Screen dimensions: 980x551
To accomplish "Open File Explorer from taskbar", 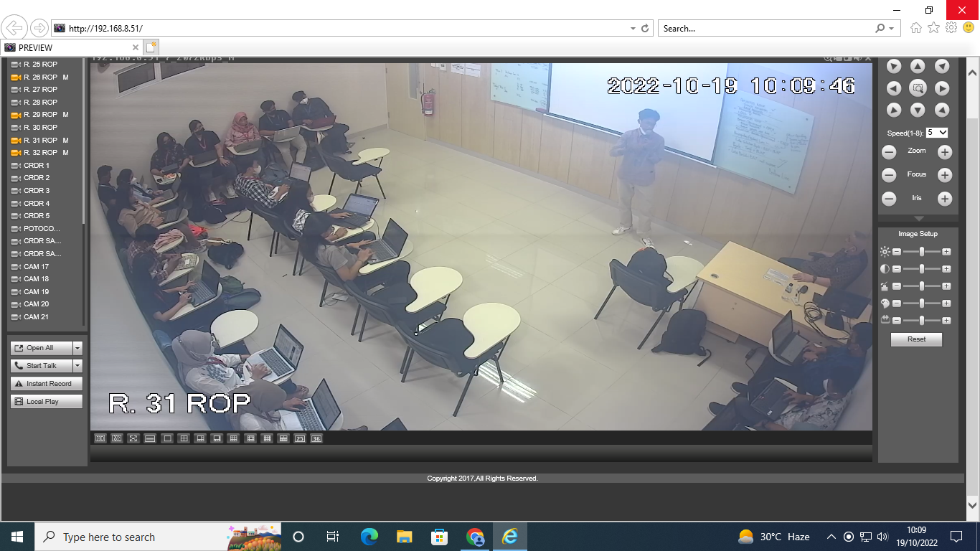I will click(405, 537).
